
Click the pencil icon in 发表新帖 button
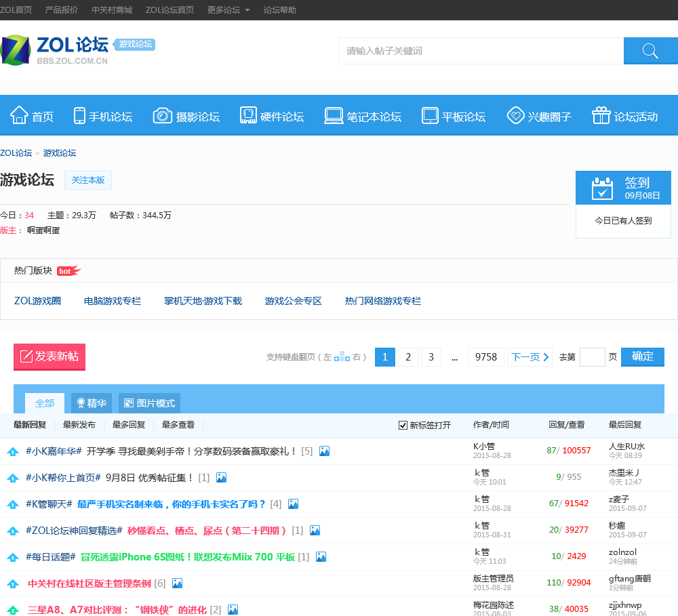point(26,356)
